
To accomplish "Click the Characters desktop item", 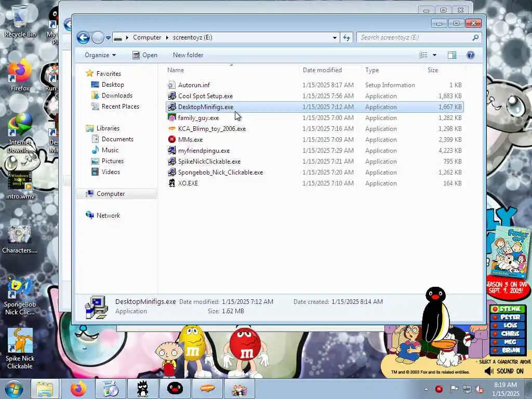I will coord(20,238).
